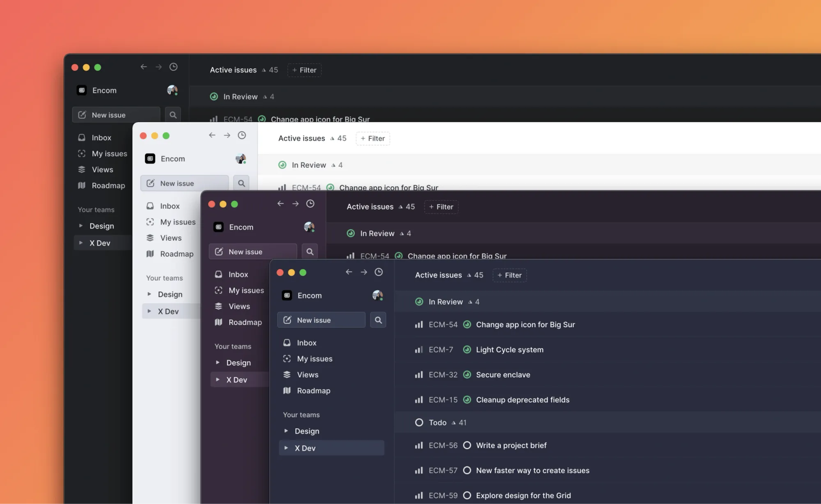
Task: Click the history clock icon in front window
Action: tap(378, 272)
